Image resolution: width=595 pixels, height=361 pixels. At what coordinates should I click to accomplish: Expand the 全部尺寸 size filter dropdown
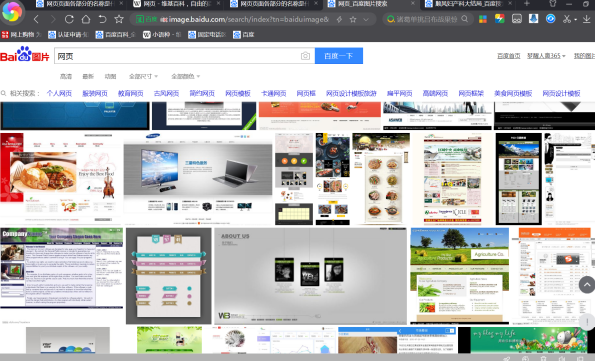tap(143, 76)
